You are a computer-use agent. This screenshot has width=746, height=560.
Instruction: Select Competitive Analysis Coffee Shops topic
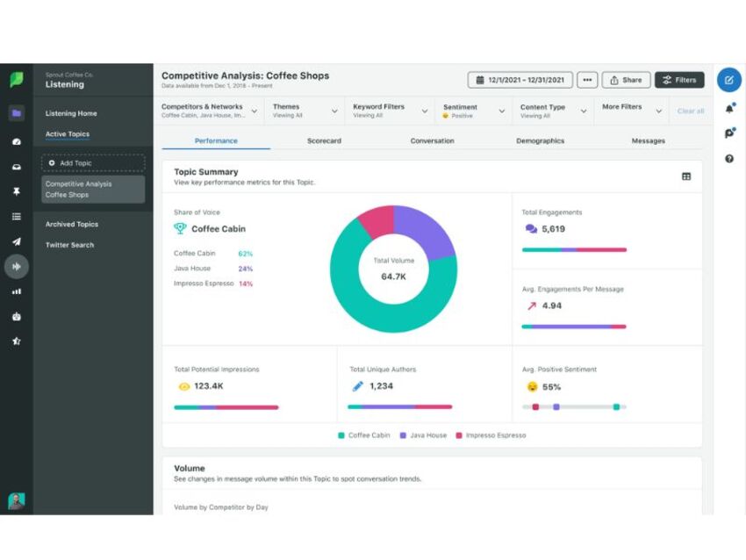point(93,190)
